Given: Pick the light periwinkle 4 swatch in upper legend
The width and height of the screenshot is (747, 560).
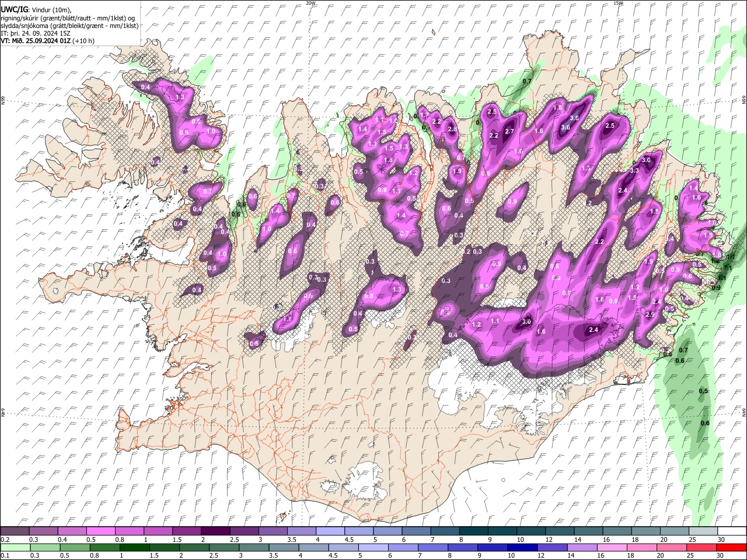Looking at the screenshot, I should 330,531.
